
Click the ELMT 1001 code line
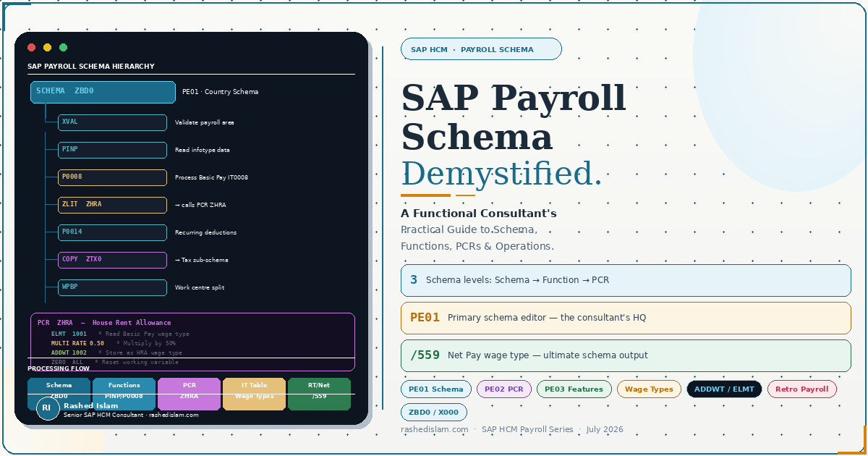click(x=120, y=334)
